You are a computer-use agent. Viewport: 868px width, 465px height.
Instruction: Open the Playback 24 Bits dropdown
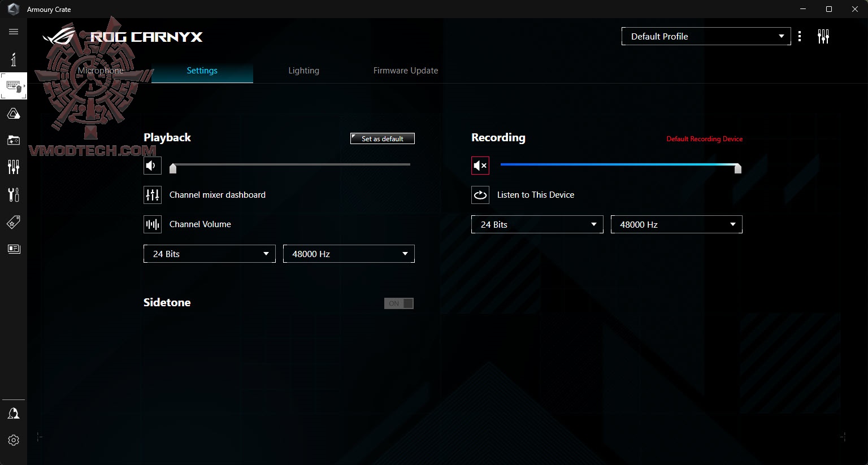210,254
